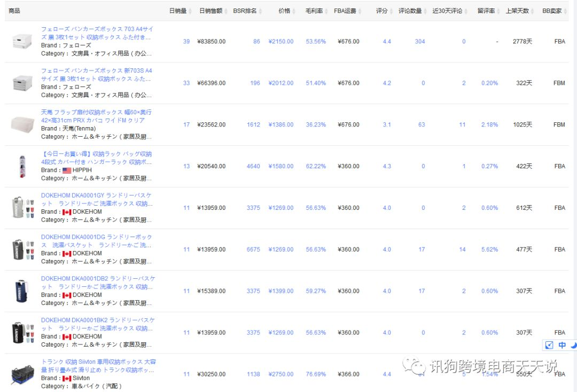
Task: Click the moon icon on the input-method bar
Action: [x=573, y=345]
